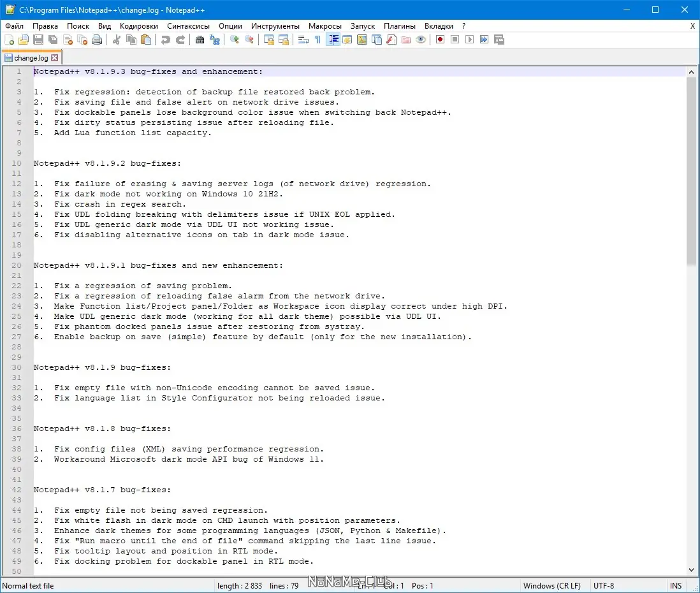This screenshot has width=700, height=593.
Task: Open the Document Map panel icon
Action: tap(362, 40)
